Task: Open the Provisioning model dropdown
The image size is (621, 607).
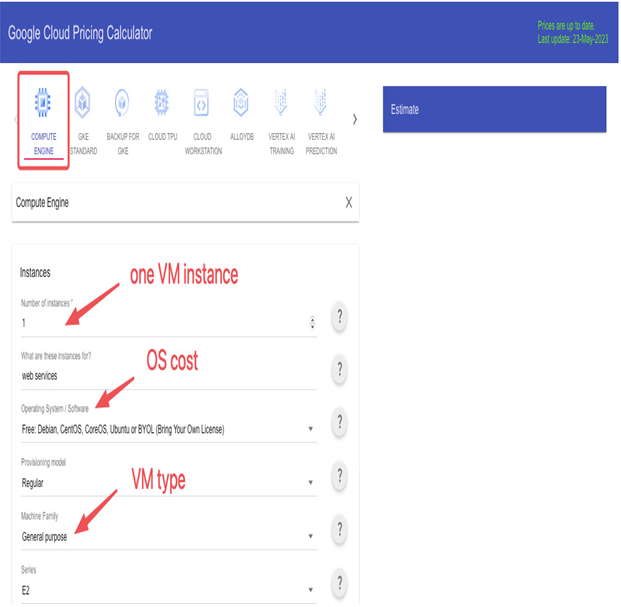Action: point(169,483)
